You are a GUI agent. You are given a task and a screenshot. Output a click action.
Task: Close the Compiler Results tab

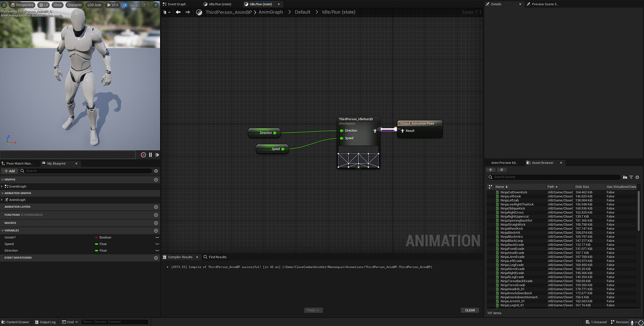click(197, 257)
